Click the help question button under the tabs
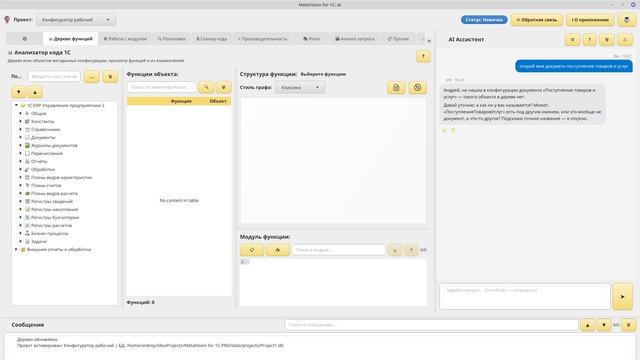 (x=423, y=56)
